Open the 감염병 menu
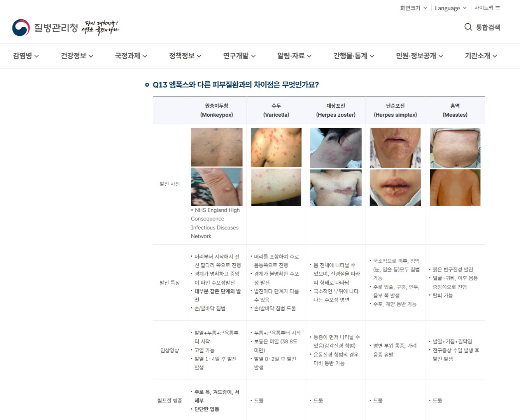 point(26,56)
